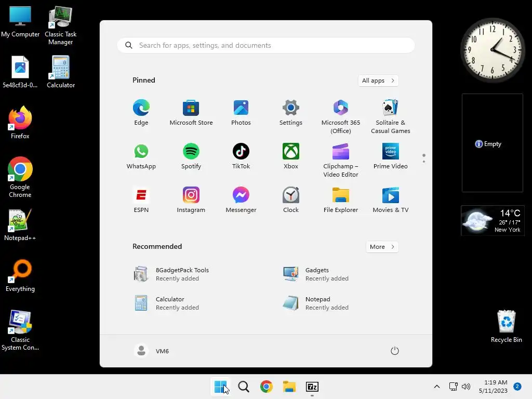The image size is (532, 399).
Task: Click the volume speaker tray icon
Action: tap(466, 387)
